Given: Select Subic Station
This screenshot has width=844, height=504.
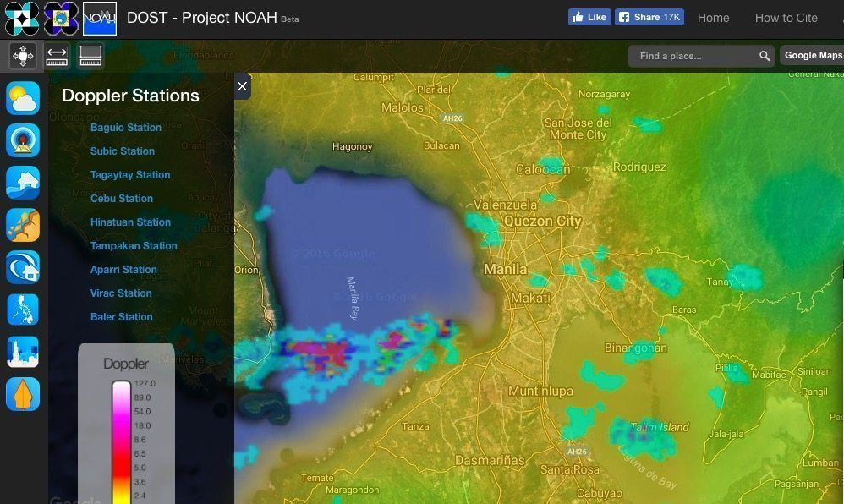Looking at the screenshot, I should pos(122,151).
